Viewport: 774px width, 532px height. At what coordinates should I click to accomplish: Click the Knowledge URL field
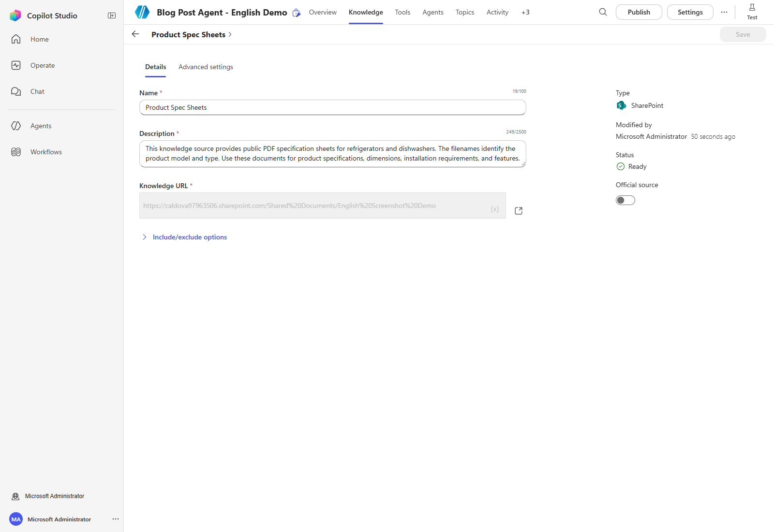click(323, 206)
